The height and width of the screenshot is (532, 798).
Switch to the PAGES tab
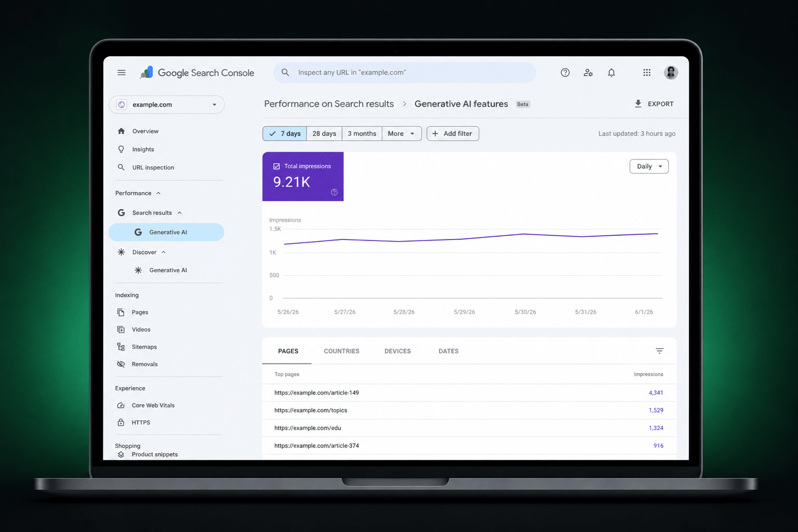point(288,351)
